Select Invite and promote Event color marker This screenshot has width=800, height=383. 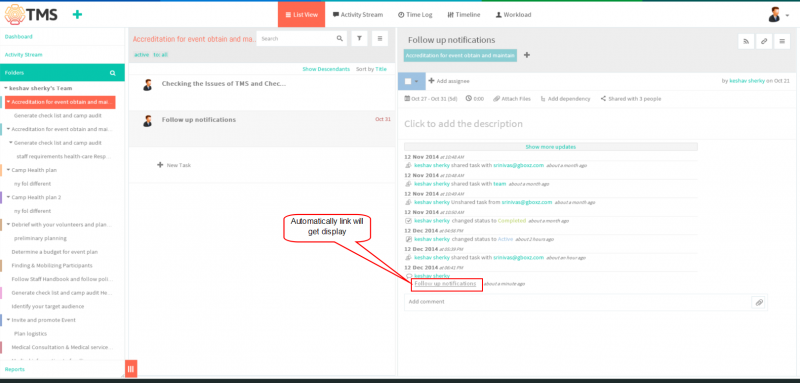pyautogui.click(x=2, y=320)
